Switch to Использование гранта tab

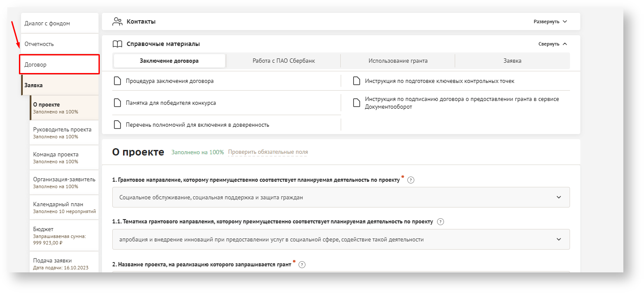tap(398, 61)
